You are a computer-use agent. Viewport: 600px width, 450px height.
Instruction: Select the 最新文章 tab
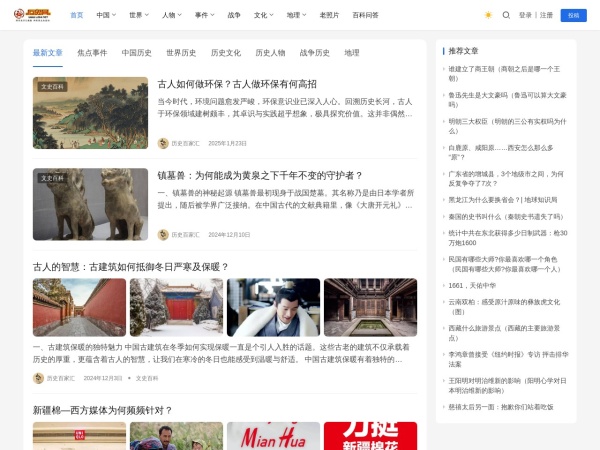[48, 53]
